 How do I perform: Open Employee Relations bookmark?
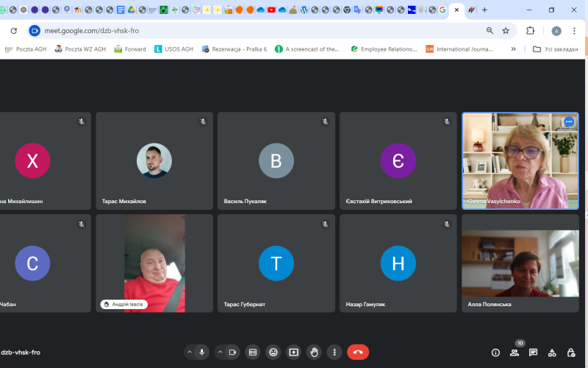click(x=384, y=49)
